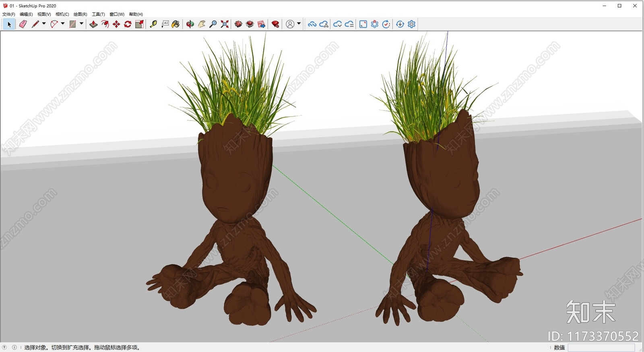Open the 相机(C) menu
Screen dimensions: 644x352
coord(62,14)
